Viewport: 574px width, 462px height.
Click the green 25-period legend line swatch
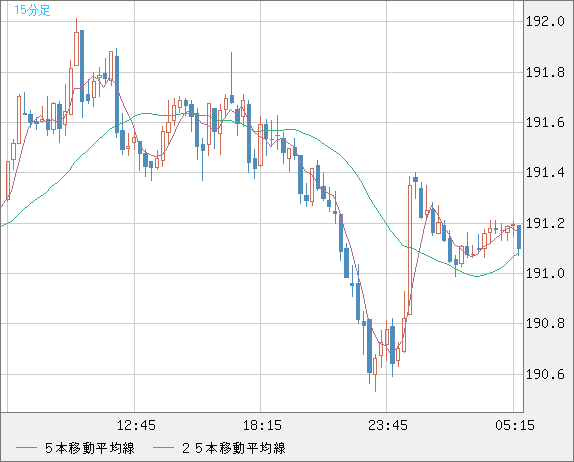pyautogui.click(x=163, y=448)
